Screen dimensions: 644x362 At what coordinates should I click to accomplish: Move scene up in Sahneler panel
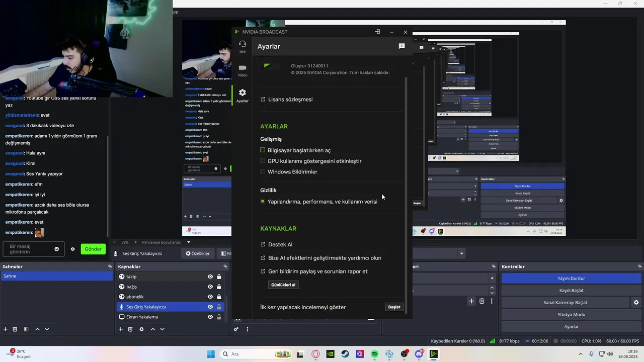point(37,329)
